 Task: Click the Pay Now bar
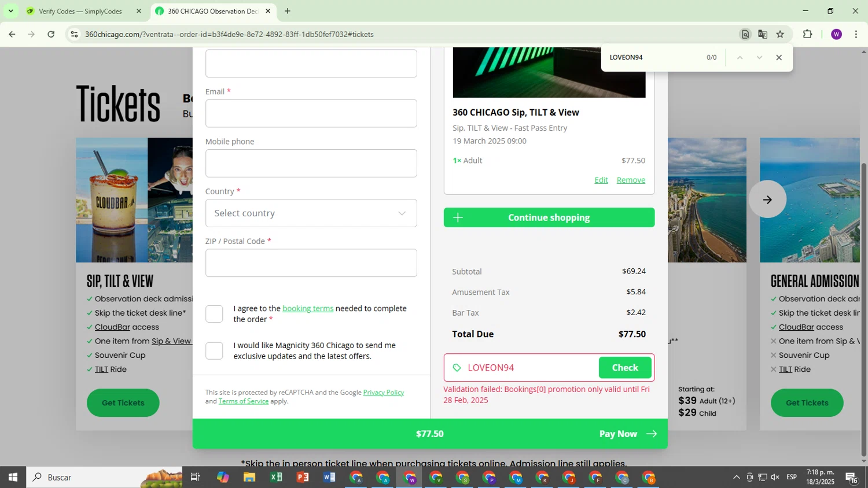(430, 434)
